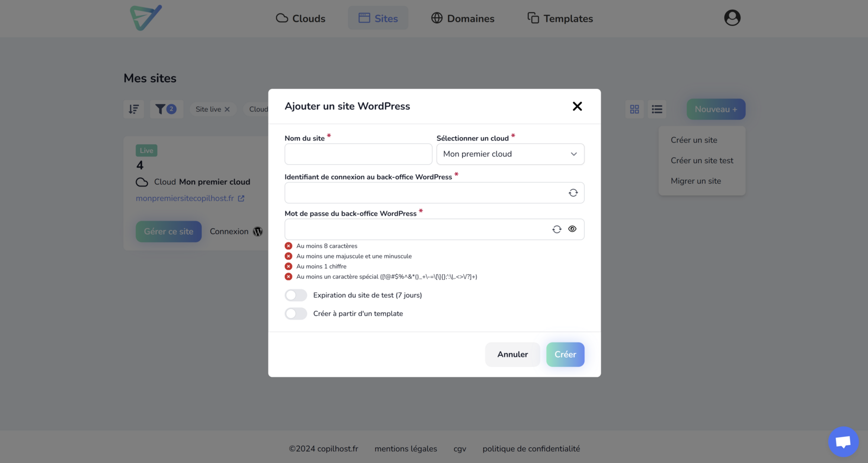Viewport: 868px width, 463px height.
Task: Choose Migrer un site from menu
Action: click(696, 181)
